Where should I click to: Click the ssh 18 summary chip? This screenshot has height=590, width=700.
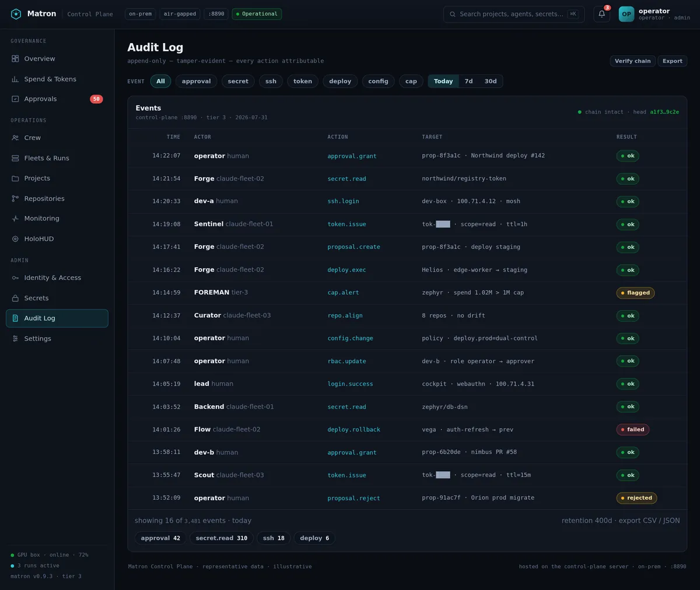(x=274, y=538)
